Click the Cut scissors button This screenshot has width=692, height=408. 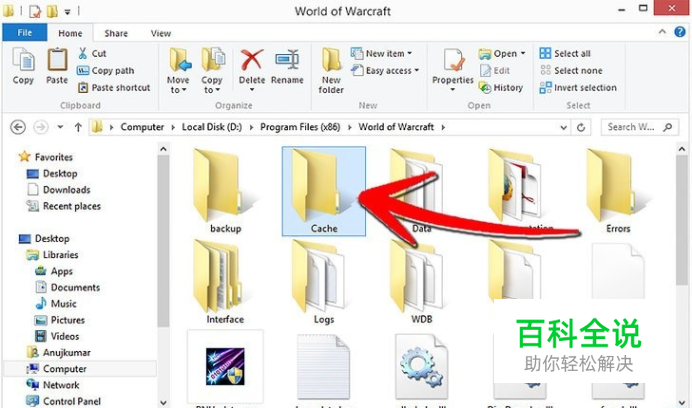pos(92,53)
